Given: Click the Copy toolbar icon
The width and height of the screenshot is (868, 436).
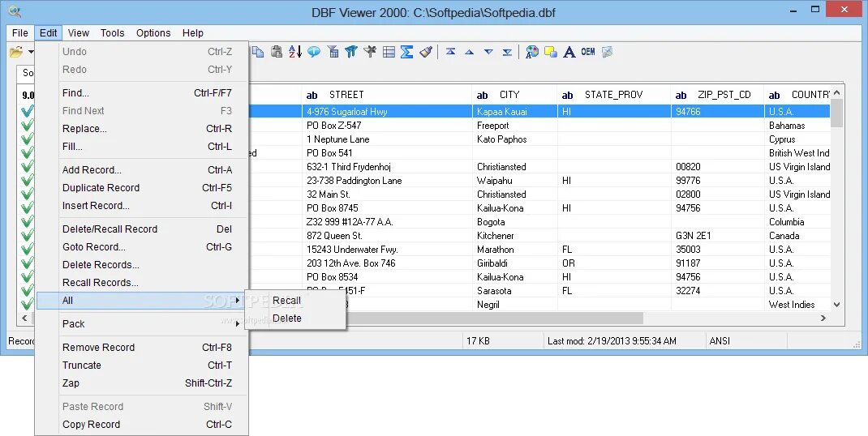Looking at the screenshot, I should tap(258, 52).
